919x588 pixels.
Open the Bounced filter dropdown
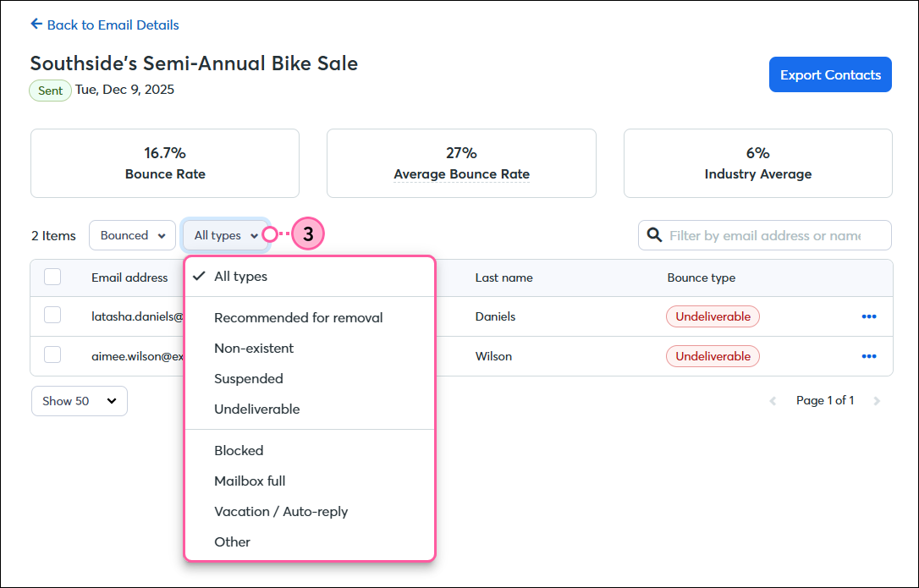pyautogui.click(x=132, y=234)
